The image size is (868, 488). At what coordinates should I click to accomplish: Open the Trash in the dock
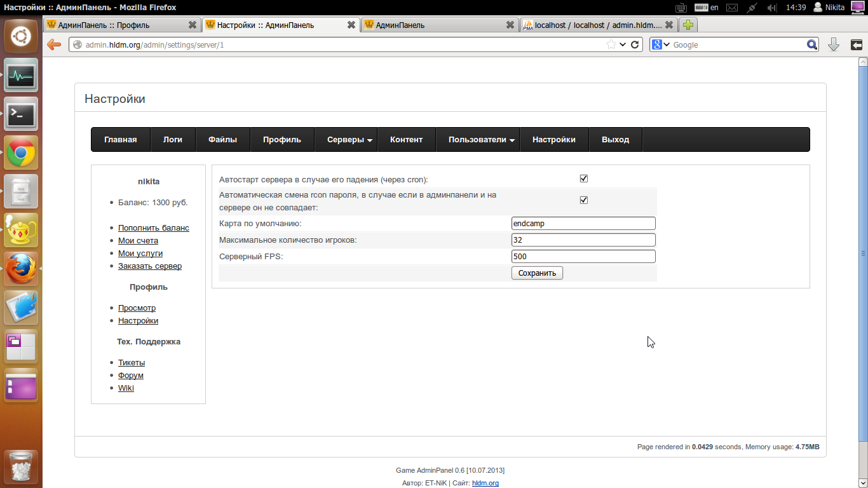tap(21, 467)
